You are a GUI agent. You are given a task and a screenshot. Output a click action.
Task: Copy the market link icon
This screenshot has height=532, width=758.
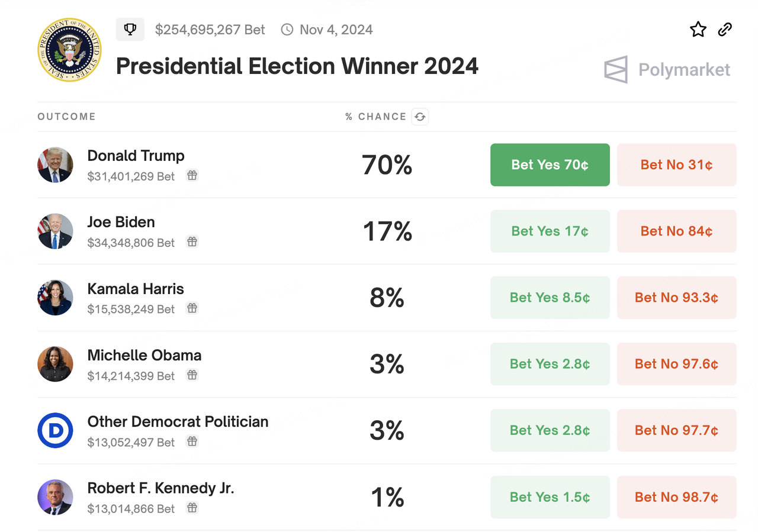pos(725,30)
